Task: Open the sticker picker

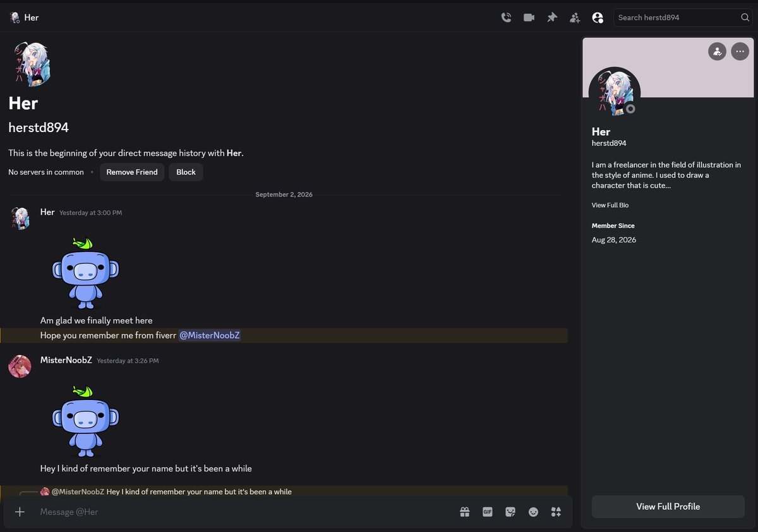Action: point(510,512)
